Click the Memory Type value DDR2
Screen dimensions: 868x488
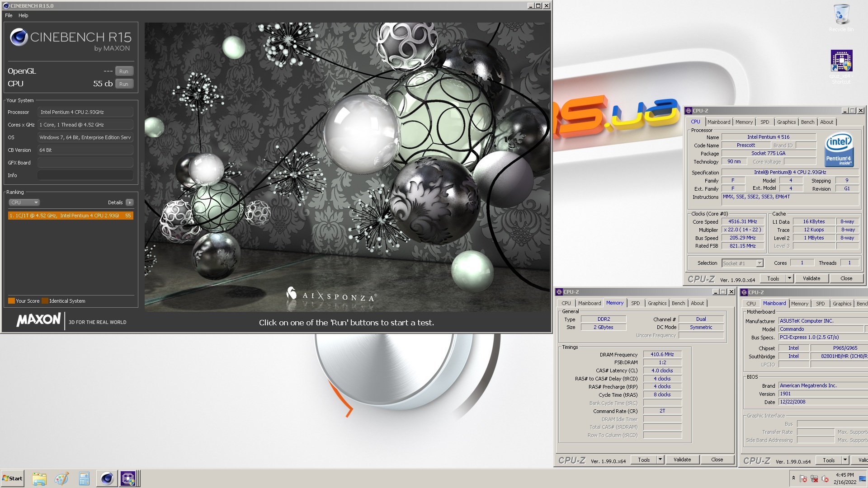point(604,319)
